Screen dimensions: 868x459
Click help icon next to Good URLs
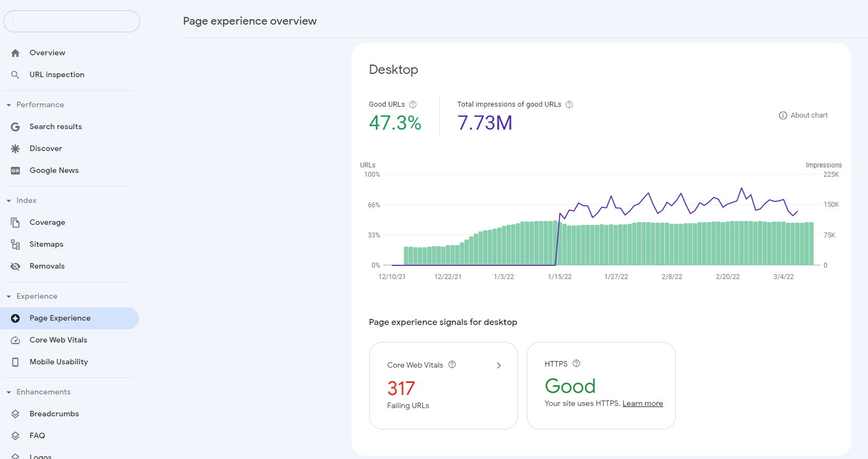413,104
